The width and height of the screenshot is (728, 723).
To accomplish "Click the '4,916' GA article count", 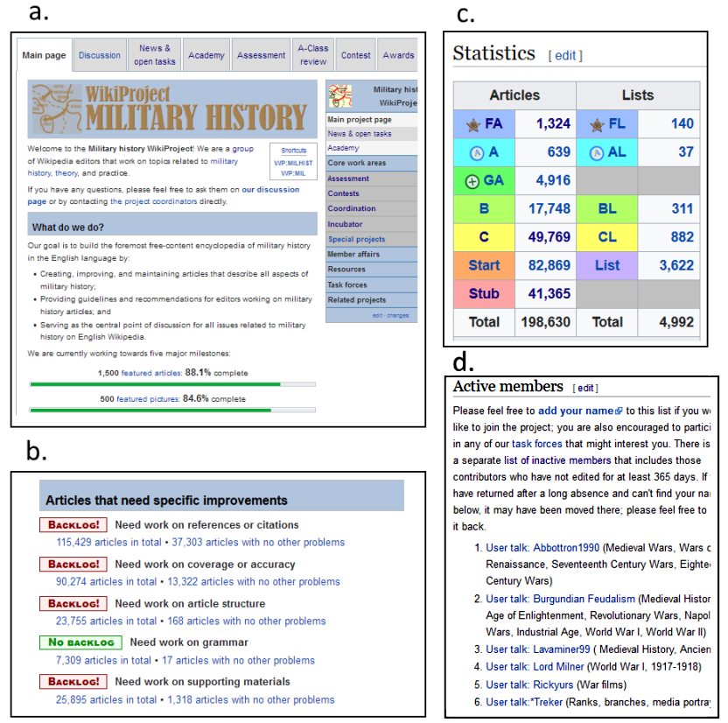I will point(553,180).
